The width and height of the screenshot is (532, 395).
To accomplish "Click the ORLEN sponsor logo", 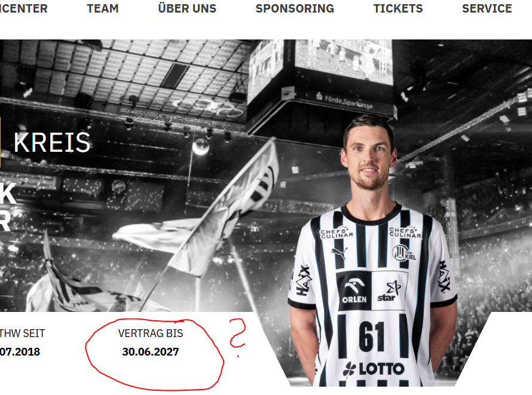I will tap(354, 291).
